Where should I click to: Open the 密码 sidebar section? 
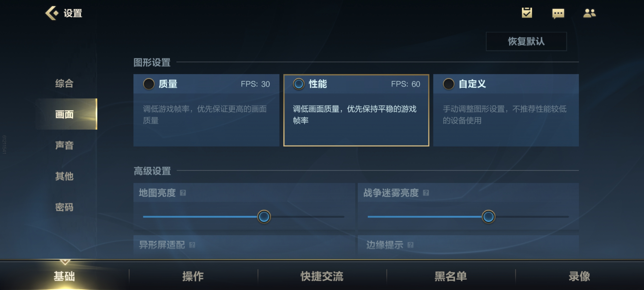[x=64, y=207]
